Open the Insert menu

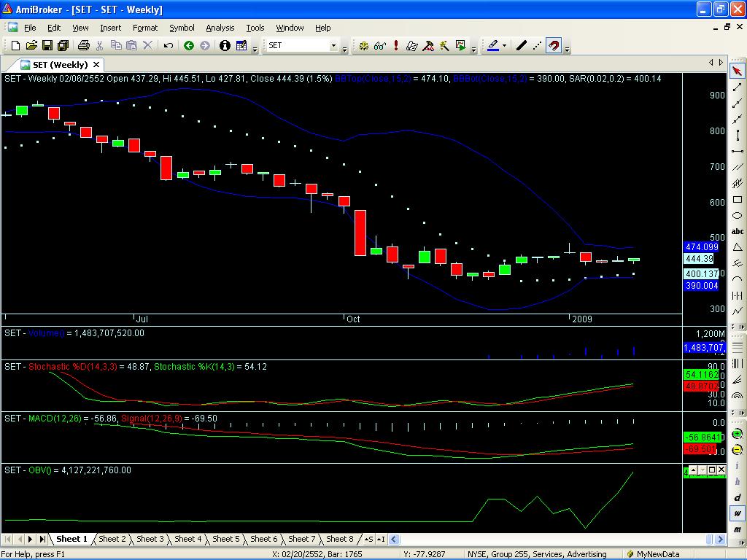point(111,28)
